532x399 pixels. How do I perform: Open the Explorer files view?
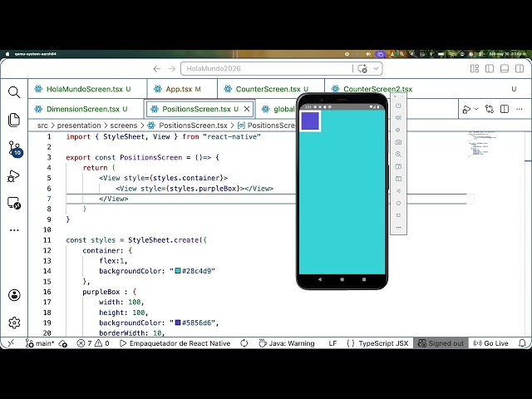(x=14, y=120)
